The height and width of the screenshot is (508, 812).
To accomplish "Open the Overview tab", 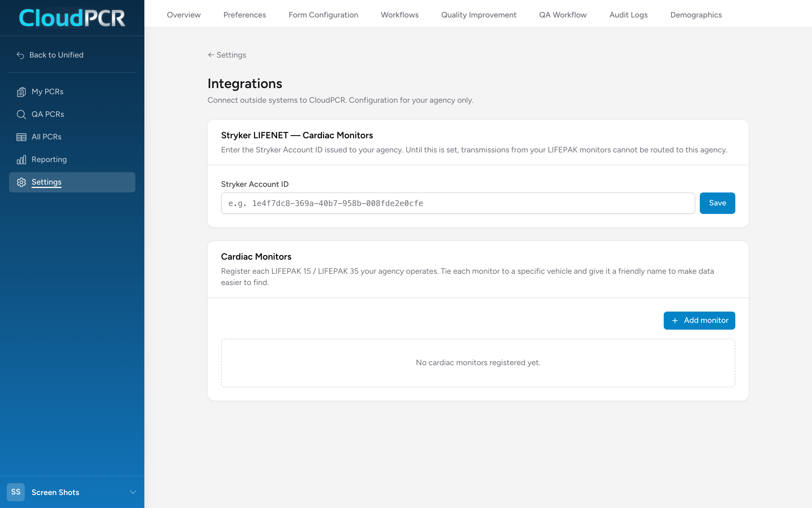I will click(x=184, y=15).
